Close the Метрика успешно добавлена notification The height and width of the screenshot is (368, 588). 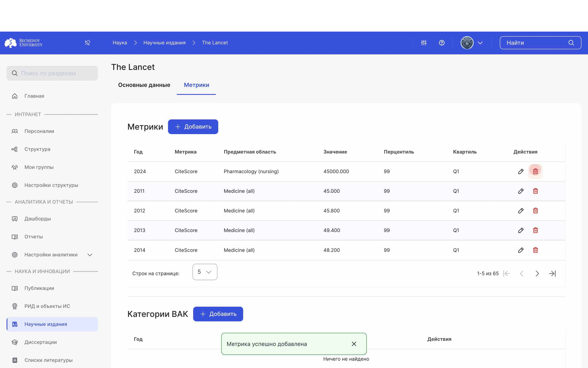(x=354, y=344)
